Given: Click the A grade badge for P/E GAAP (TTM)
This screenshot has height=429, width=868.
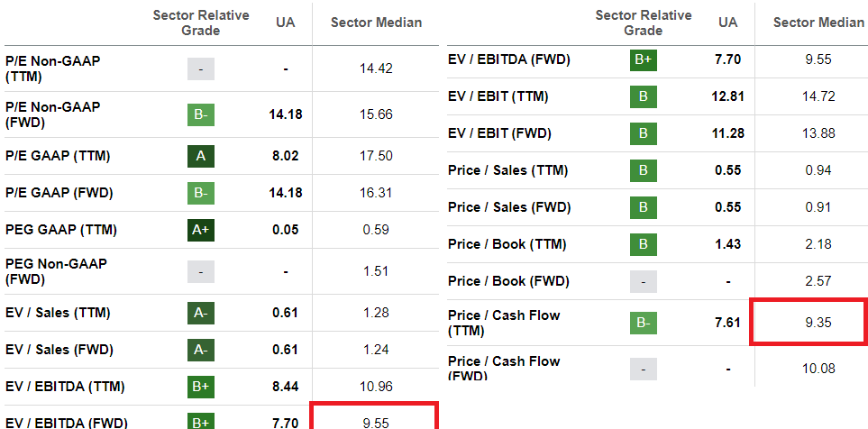Looking at the screenshot, I should pyautogui.click(x=201, y=156).
